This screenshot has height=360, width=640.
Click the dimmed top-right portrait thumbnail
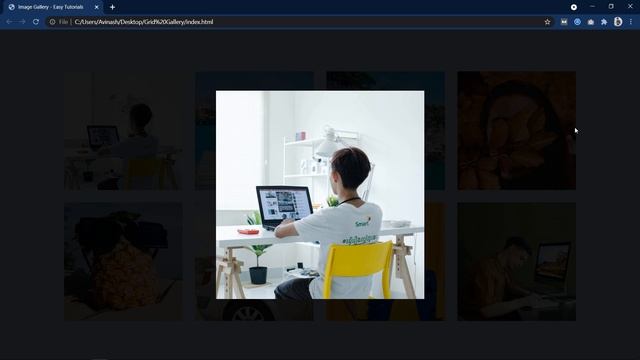click(x=517, y=131)
